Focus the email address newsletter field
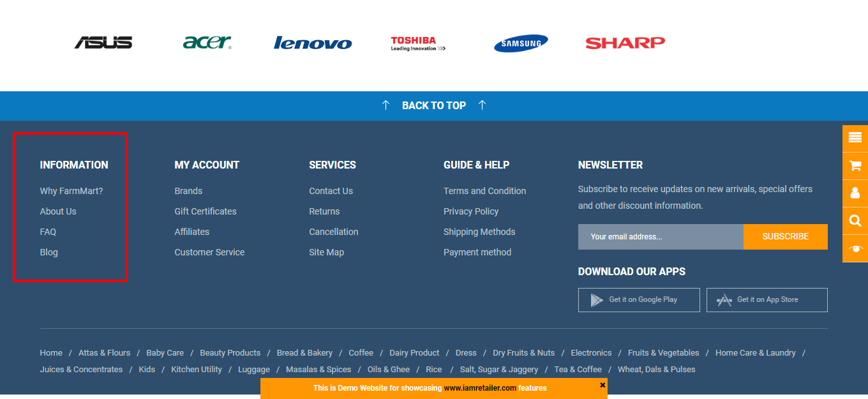The height and width of the screenshot is (399, 868). pos(661,236)
